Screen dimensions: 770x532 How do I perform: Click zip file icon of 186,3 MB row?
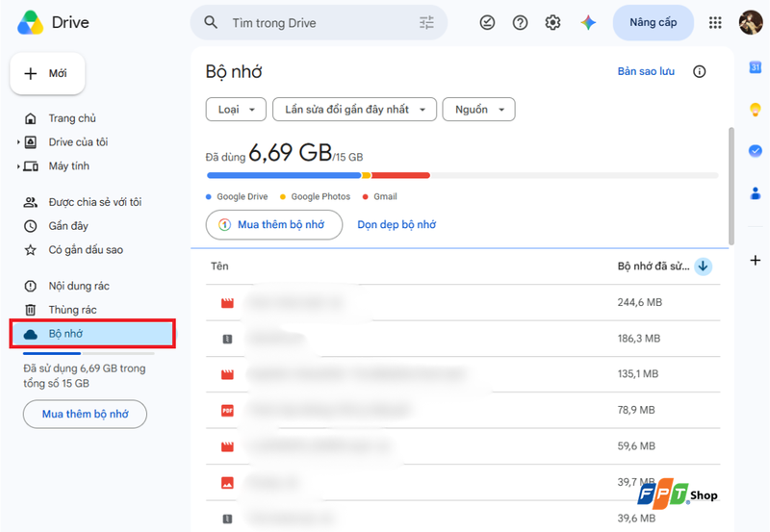[x=227, y=339]
